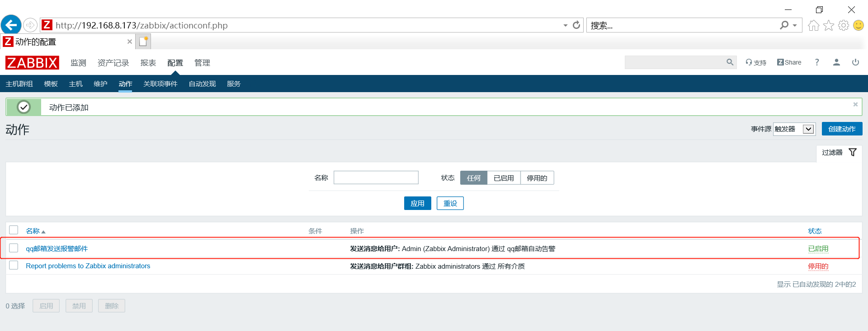Go to 自动发现 submenu
Viewport: 868px width, 331px height.
[x=202, y=84]
